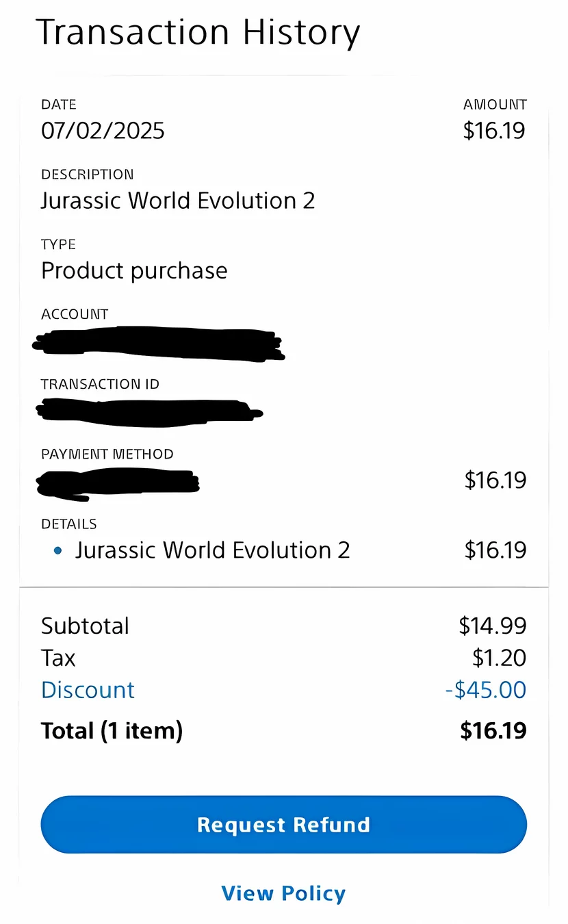Click the blue bullet in Details
Viewport: 568px width, 924px height.
pos(57,550)
